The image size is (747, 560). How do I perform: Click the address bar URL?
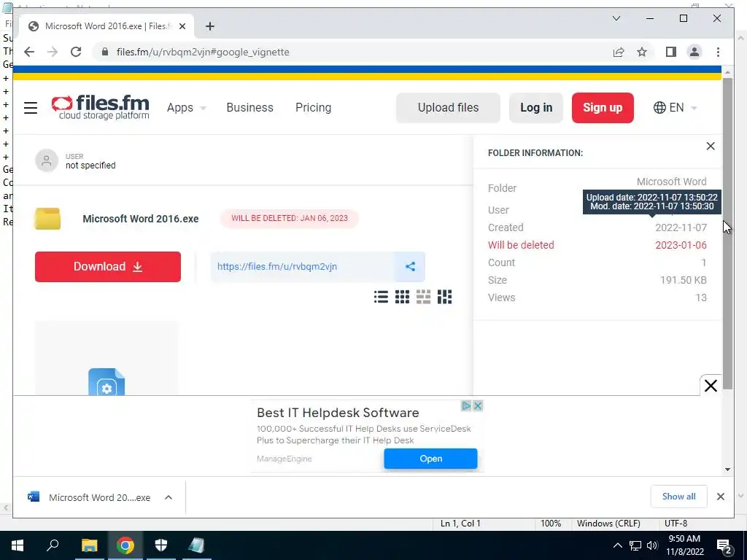[x=203, y=52]
